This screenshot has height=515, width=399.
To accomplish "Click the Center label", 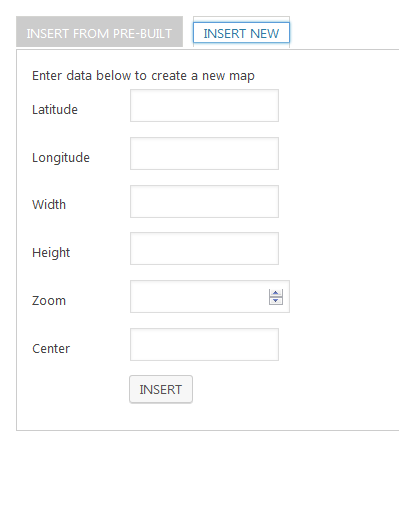I will coord(51,349).
